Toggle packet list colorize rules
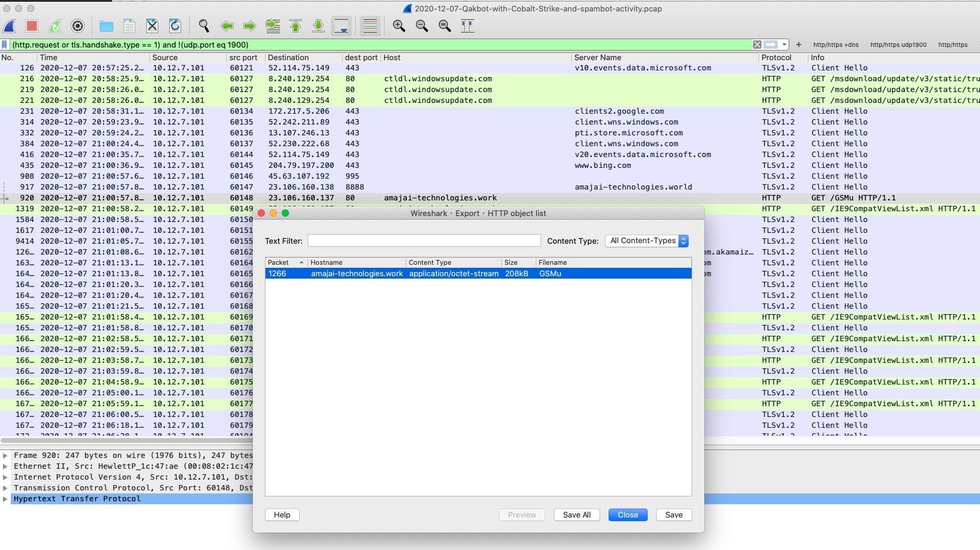Screen dimensions: 980x550 [370, 26]
